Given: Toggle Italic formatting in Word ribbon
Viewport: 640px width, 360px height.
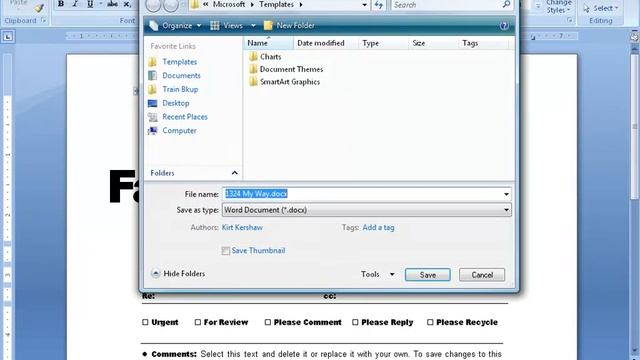Looking at the screenshot, I should point(75,4).
